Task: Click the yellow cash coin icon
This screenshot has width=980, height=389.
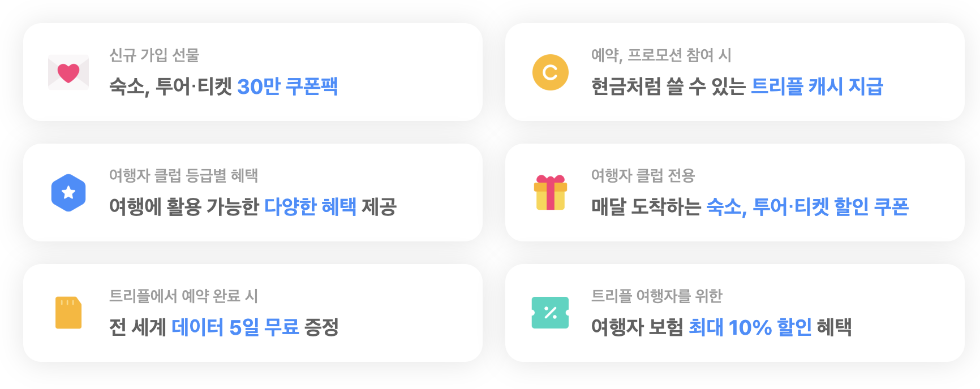Action: point(550,72)
